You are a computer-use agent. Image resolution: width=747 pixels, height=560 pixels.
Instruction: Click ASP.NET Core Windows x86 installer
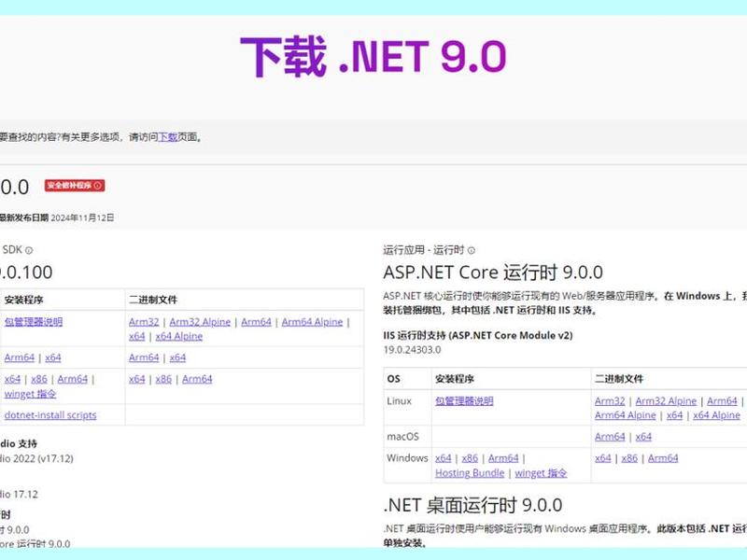(470, 458)
